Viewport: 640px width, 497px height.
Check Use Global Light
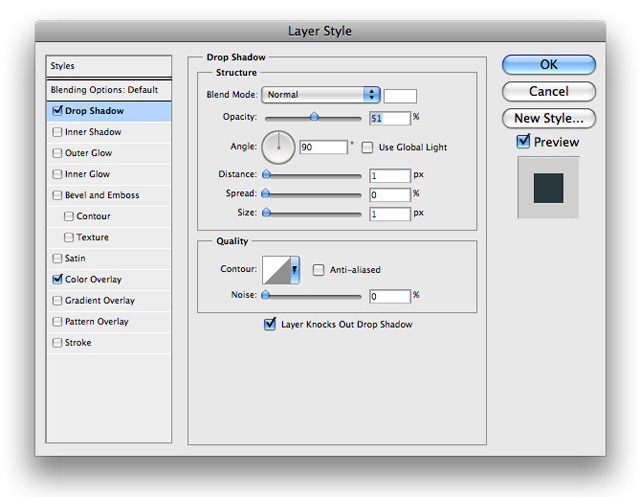367,147
